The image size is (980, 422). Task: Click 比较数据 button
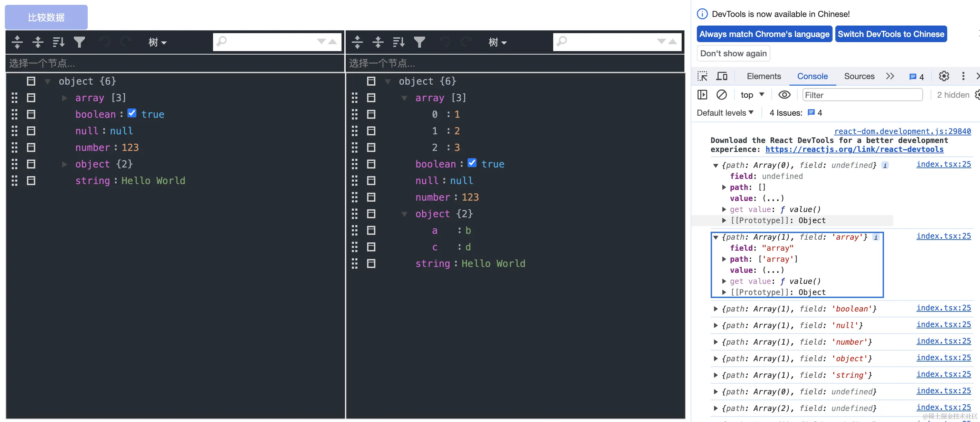coord(46,17)
